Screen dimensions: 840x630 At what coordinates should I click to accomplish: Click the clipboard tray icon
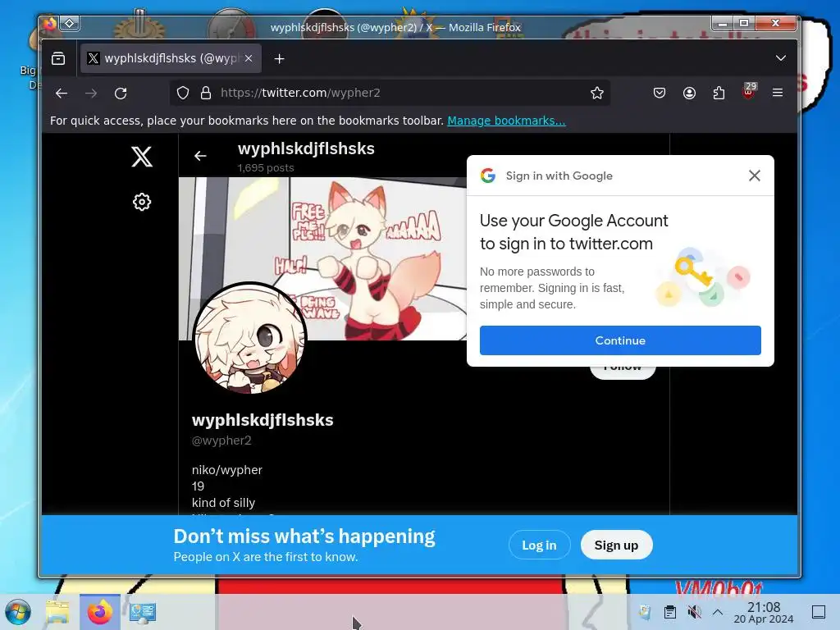point(669,612)
